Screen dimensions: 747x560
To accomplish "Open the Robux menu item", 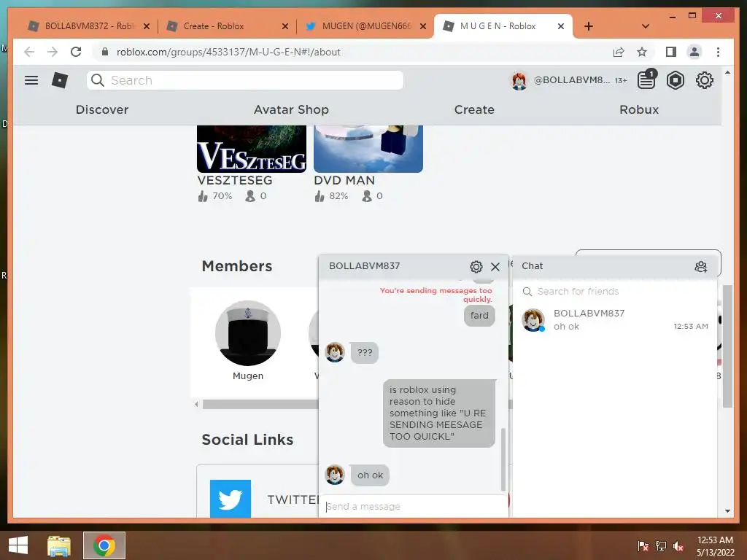I will click(x=639, y=109).
